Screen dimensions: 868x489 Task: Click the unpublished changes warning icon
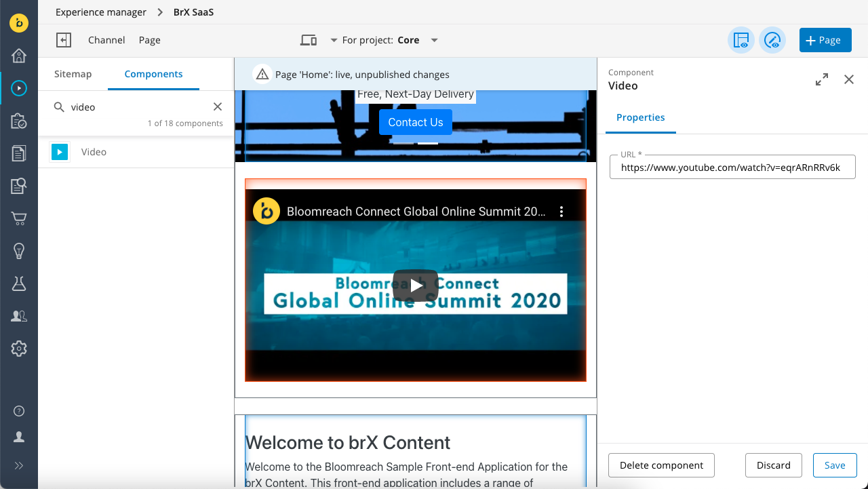point(262,74)
